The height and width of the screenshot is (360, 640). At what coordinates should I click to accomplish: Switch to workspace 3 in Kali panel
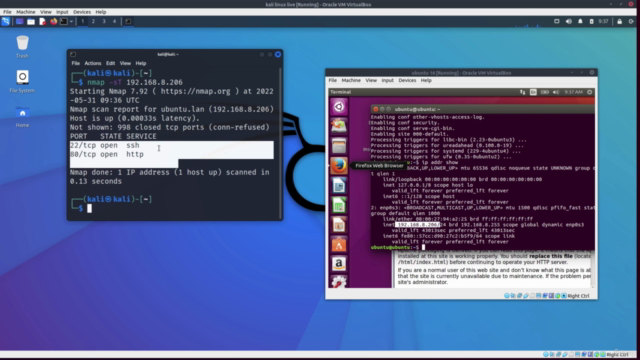click(104, 21)
